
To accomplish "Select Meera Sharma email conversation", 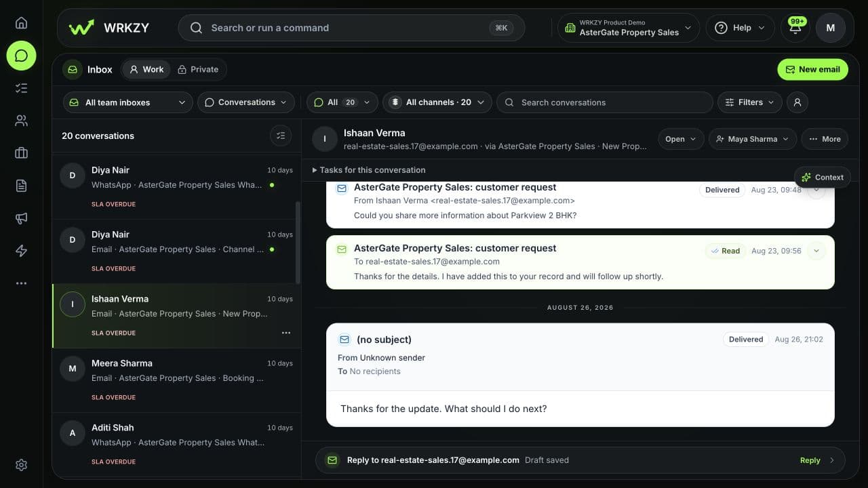I will click(x=176, y=380).
